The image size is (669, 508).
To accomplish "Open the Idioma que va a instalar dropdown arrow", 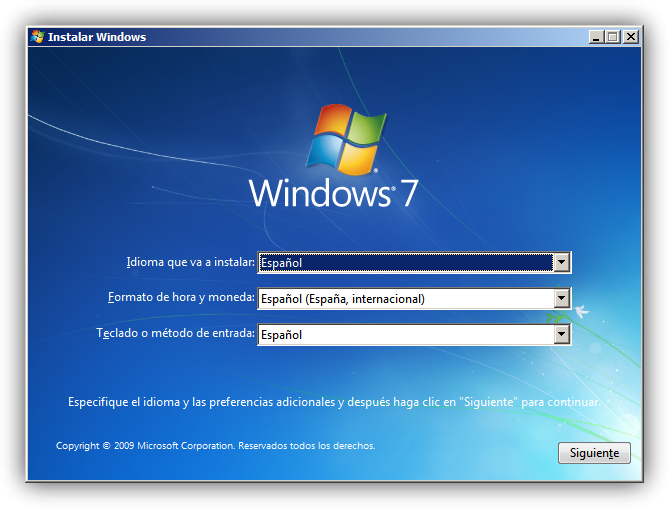I will [x=561, y=262].
